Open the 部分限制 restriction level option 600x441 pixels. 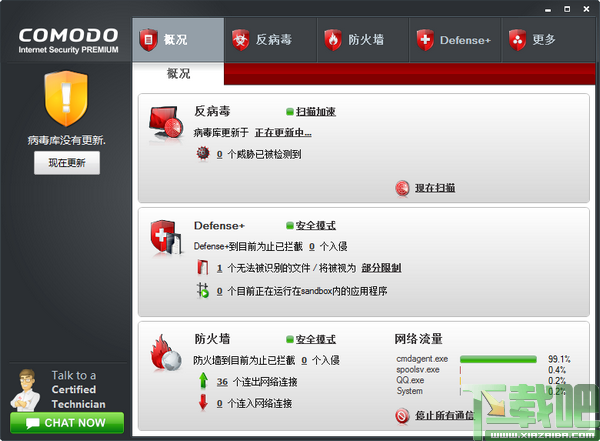click(x=381, y=268)
